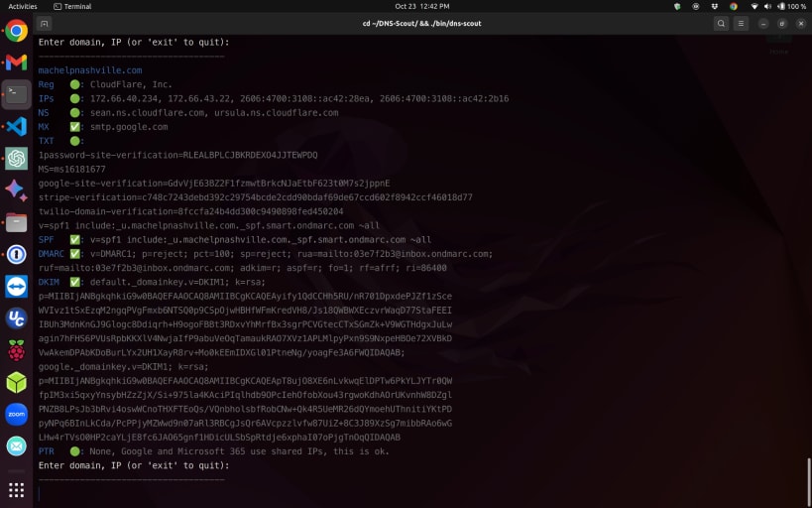Click the SPF label line with the check mark
812x508 pixels.
point(235,239)
